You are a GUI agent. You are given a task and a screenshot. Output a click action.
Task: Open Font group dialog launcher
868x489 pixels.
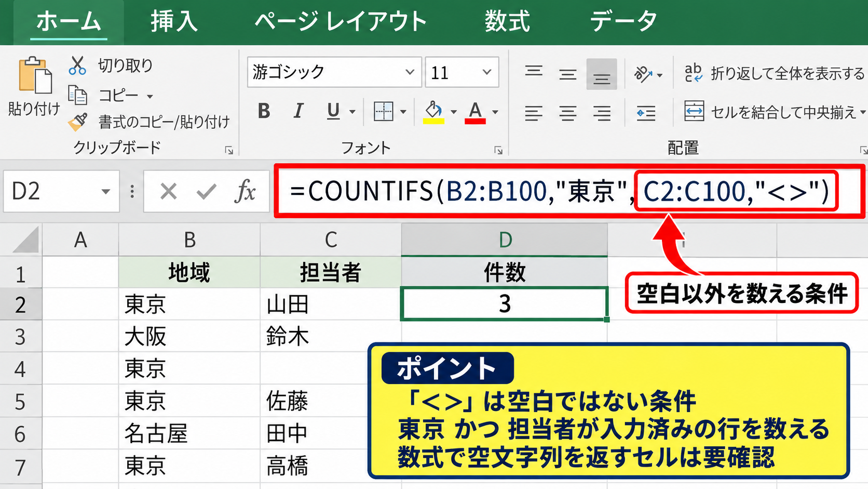coord(498,151)
